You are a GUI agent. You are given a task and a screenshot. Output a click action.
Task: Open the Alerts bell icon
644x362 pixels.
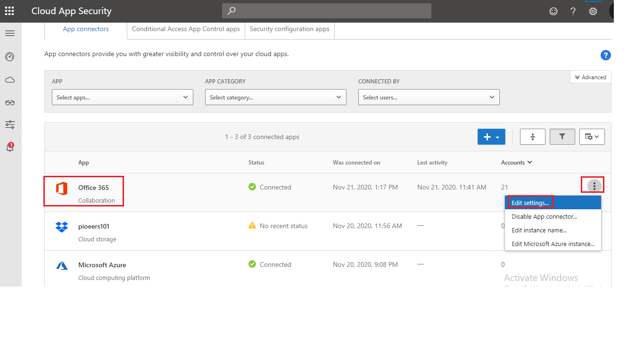point(10,147)
